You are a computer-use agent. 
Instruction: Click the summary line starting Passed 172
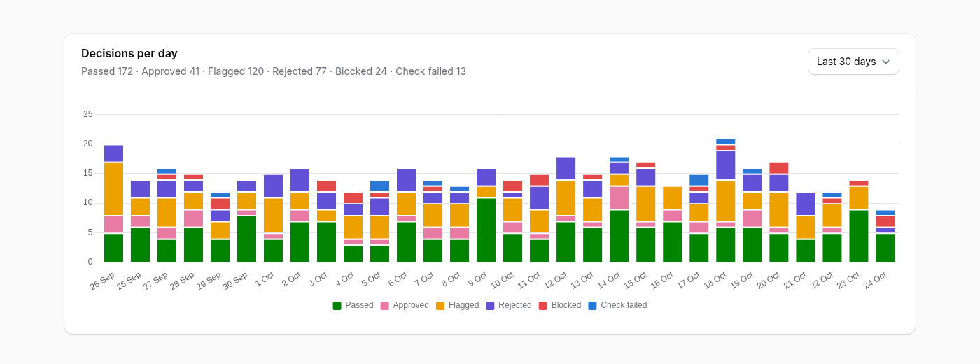click(x=274, y=71)
